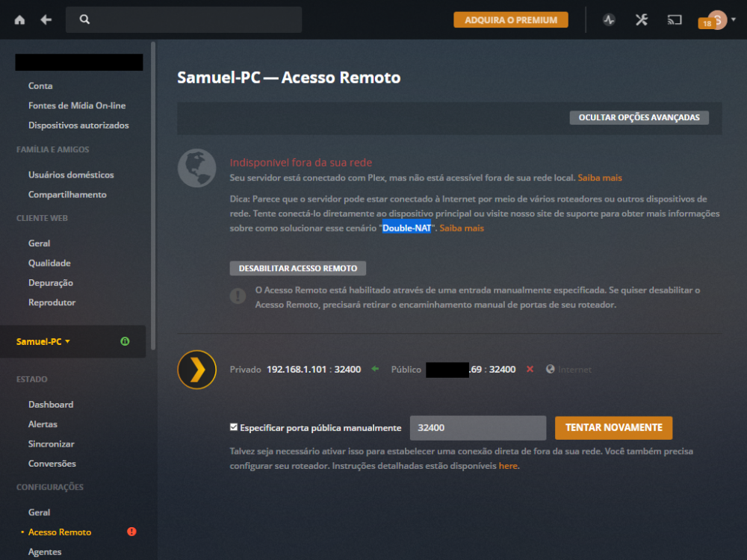The width and height of the screenshot is (747, 560).
Task: Click the public port 32400 input field
Action: coord(478,428)
